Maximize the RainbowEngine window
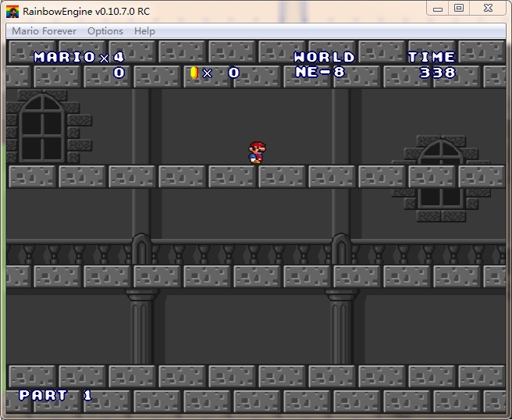The image size is (512, 420). point(459,9)
